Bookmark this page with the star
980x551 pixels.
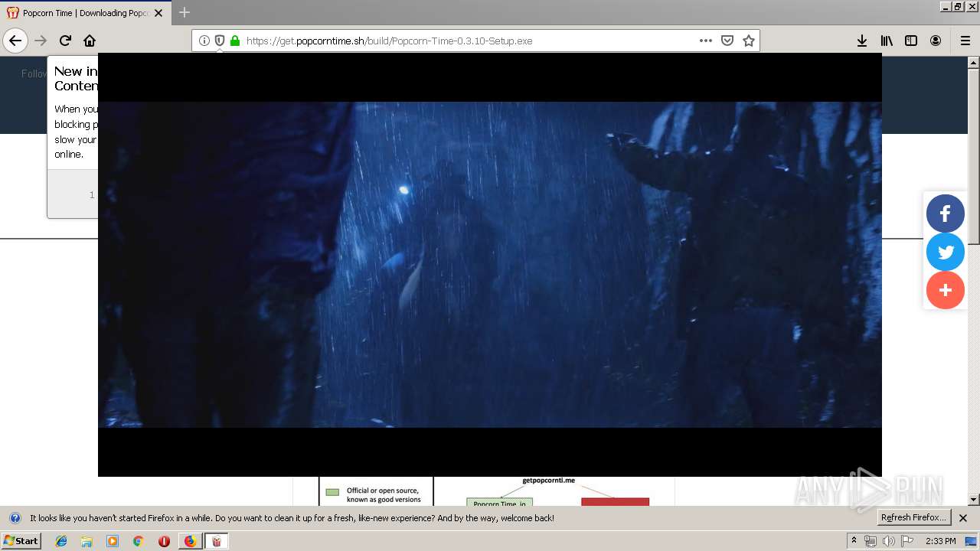tap(749, 41)
